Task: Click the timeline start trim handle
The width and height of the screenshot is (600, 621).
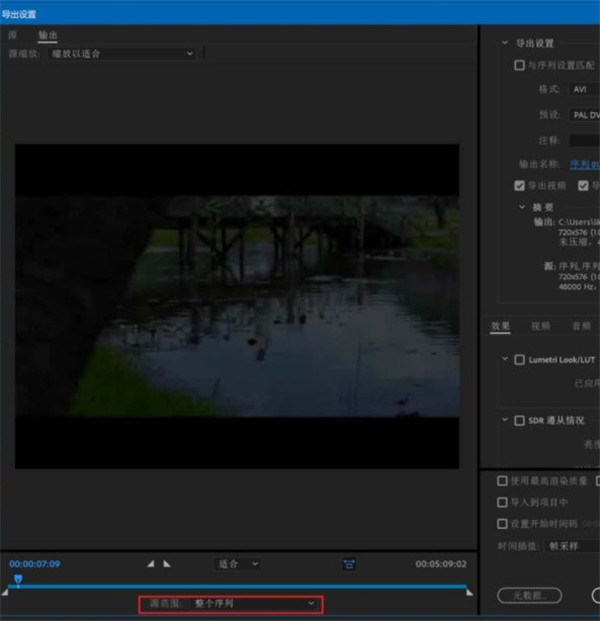Action: click(x=5, y=592)
